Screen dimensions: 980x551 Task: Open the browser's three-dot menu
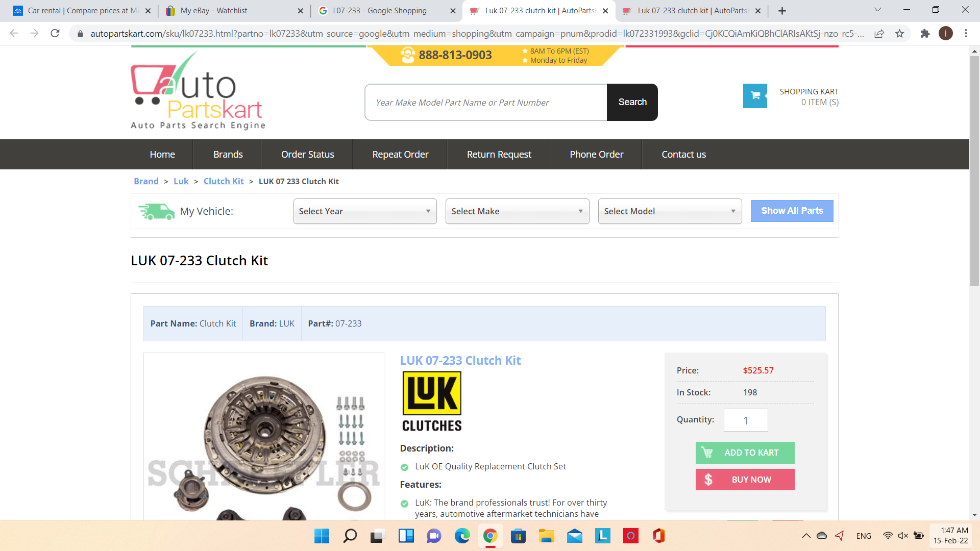966,34
